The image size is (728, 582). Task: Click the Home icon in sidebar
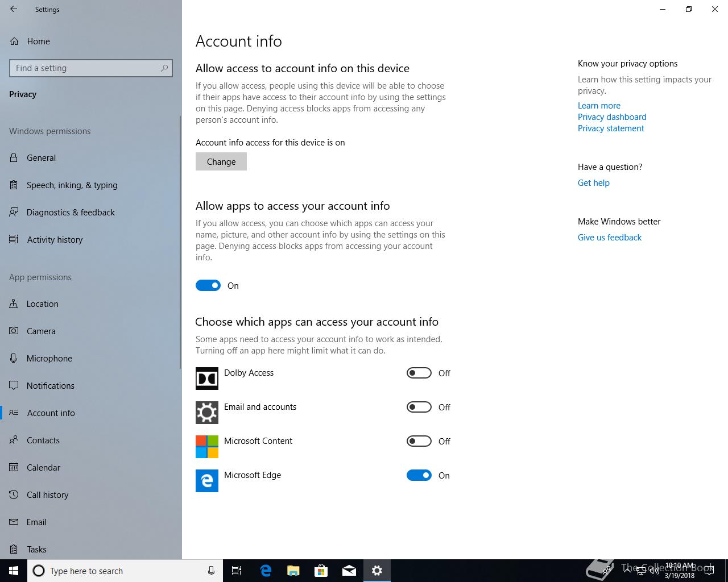(14, 41)
